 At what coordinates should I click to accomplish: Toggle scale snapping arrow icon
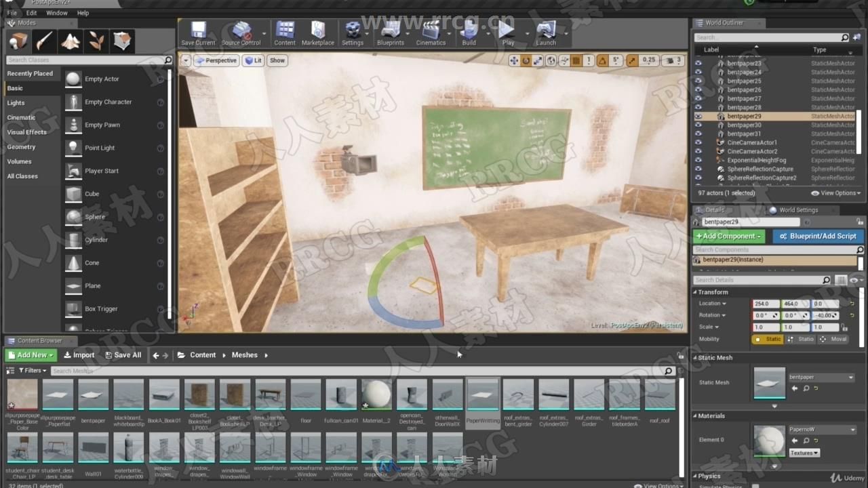(632, 60)
